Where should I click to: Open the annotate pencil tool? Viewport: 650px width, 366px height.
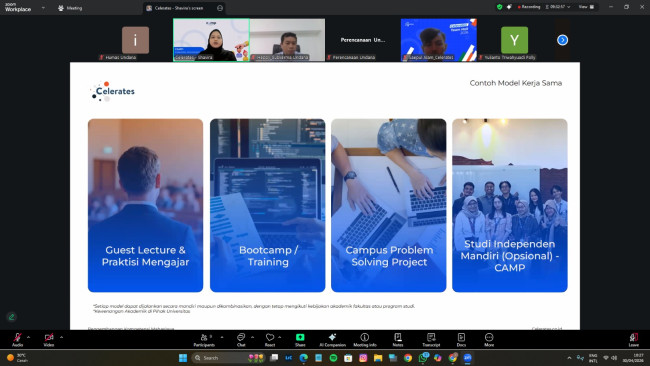[x=12, y=317]
